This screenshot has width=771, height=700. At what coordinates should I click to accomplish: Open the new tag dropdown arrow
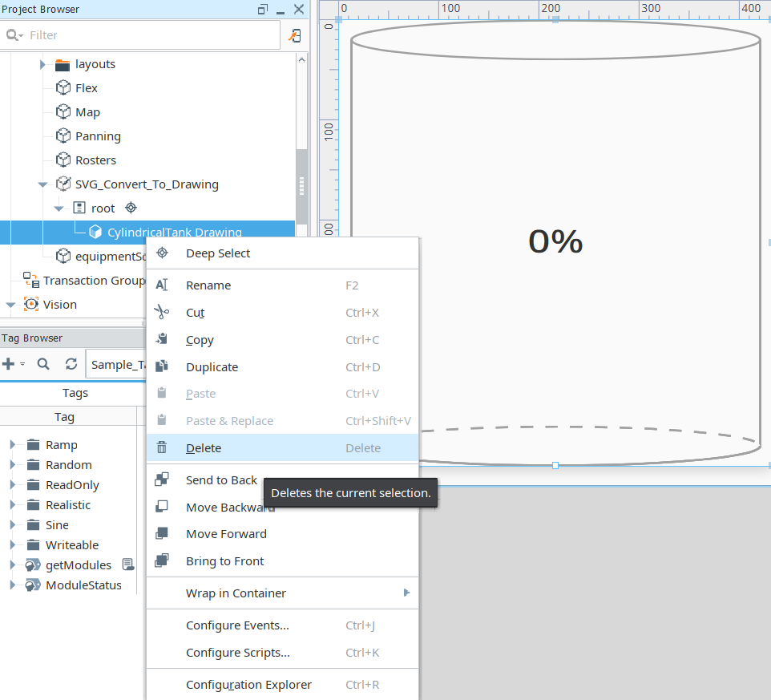[21, 363]
